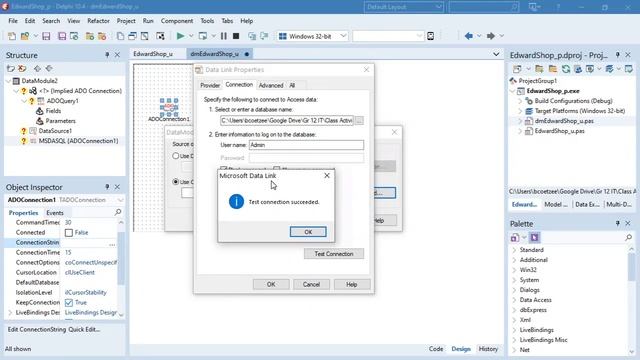Image resolution: width=640 pixels, height=360 pixels.
Task: Open the editor tabs overflow dropdown arrow
Action: pyautogui.click(x=496, y=54)
